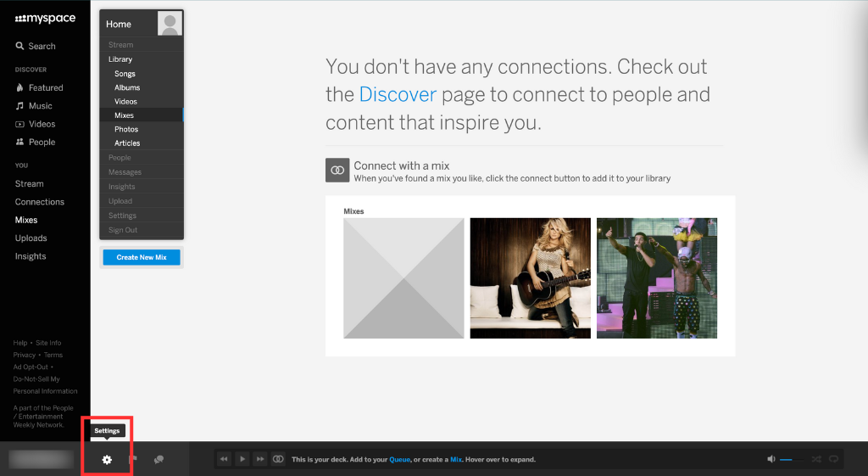Click the connect rings icon in the player
Screen dimensions: 868x476
click(x=278, y=459)
